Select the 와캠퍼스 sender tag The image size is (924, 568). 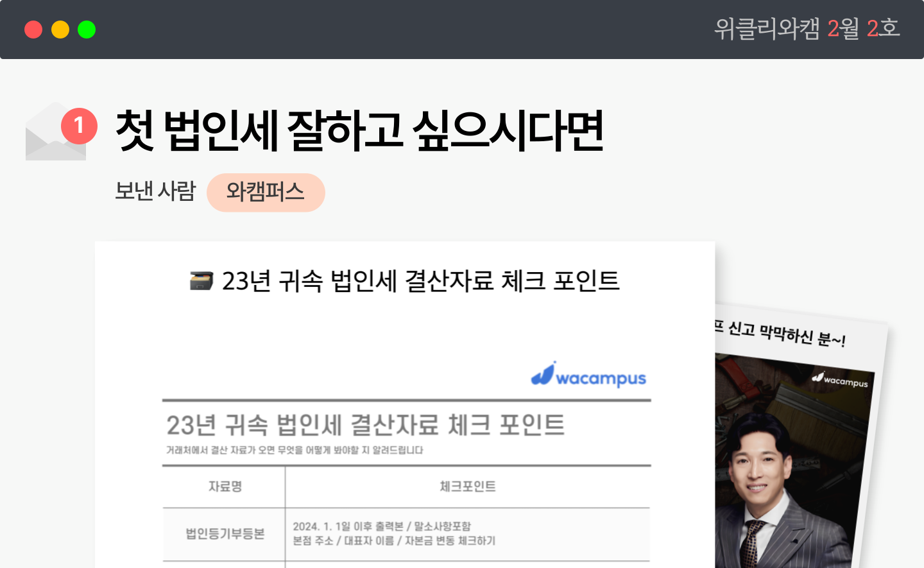pyautogui.click(x=266, y=193)
